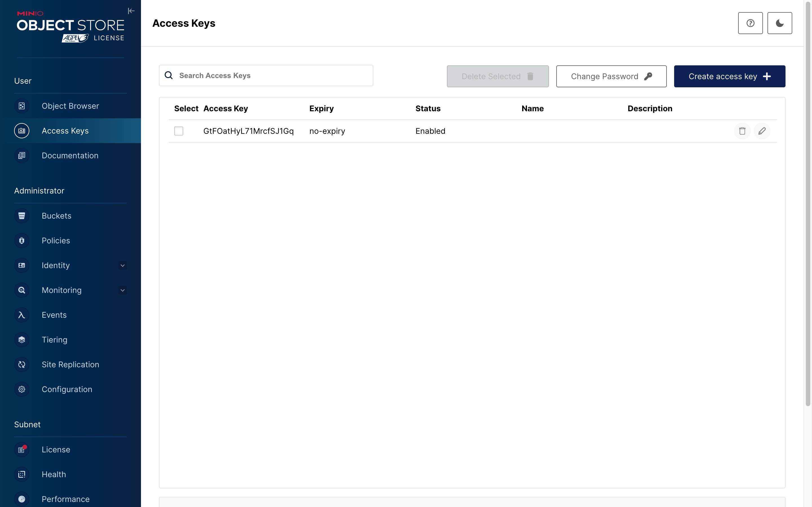Click the Configuration gear icon
Viewport: 812px width, 507px height.
click(22, 389)
